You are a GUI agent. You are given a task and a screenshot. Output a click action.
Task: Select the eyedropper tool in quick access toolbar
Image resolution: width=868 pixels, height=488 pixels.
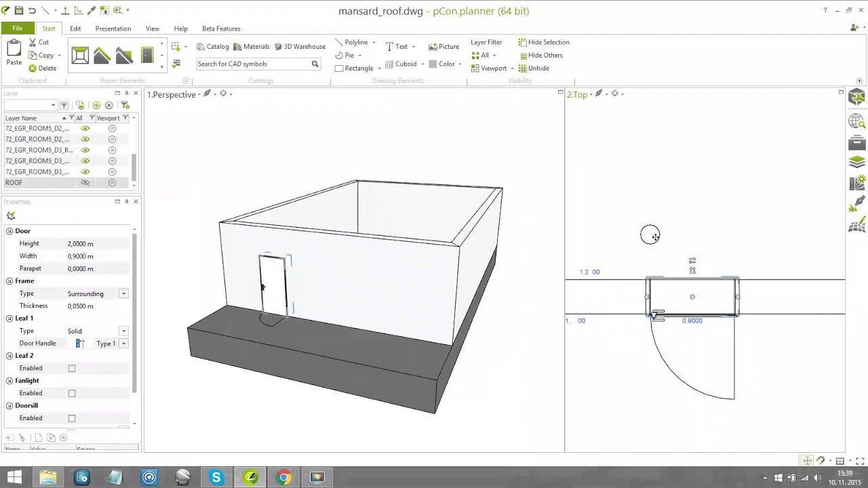[92, 10]
